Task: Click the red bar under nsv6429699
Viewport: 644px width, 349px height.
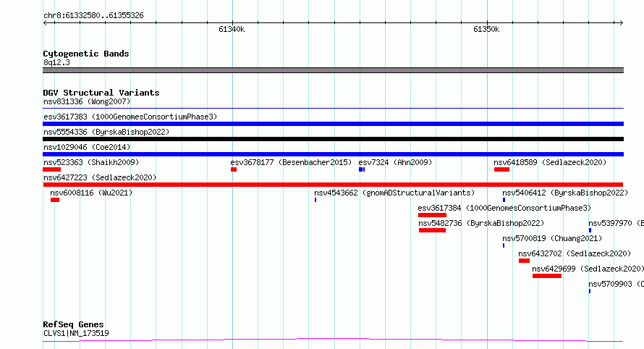Action: click(547, 276)
